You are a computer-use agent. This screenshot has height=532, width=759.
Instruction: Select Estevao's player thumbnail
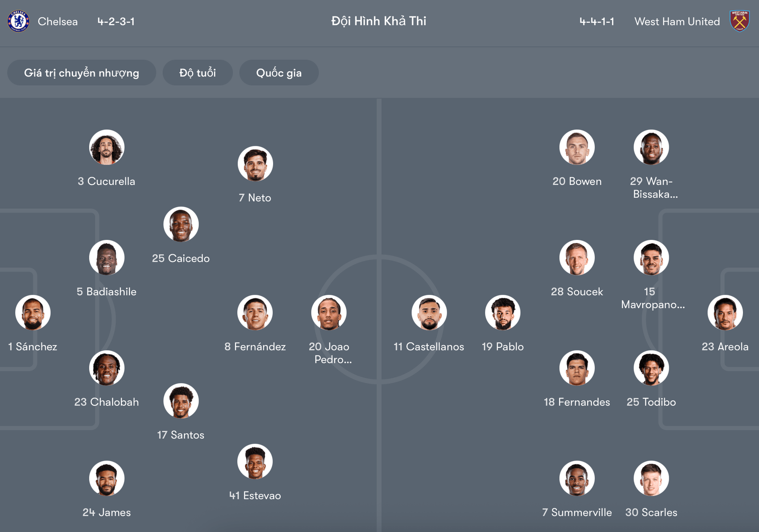[x=255, y=462]
